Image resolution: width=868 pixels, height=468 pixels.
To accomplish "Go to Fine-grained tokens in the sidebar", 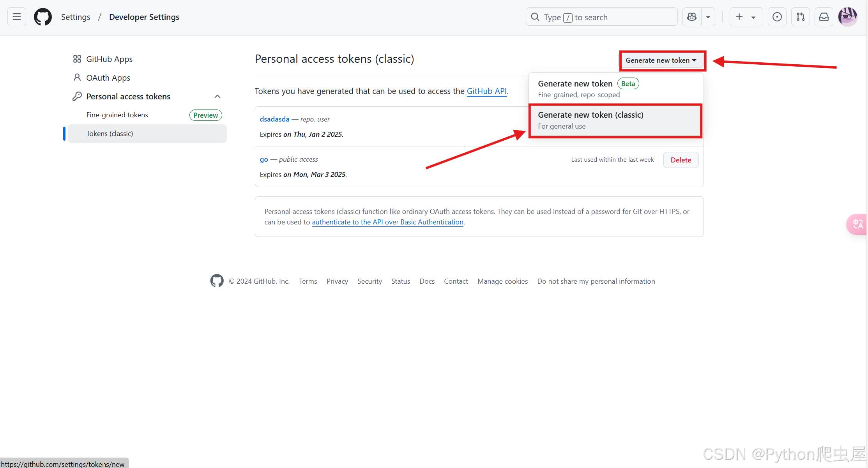I will 117,115.
